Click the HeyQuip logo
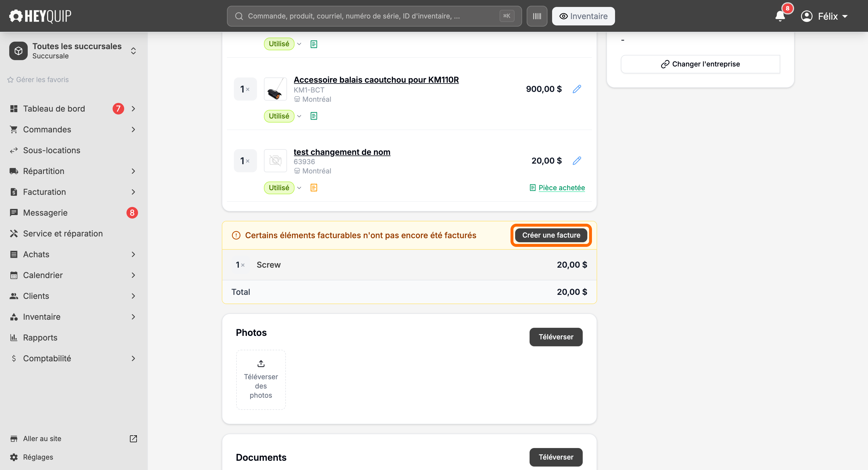Screen dimensions: 868x470 pyautogui.click(x=40, y=16)
